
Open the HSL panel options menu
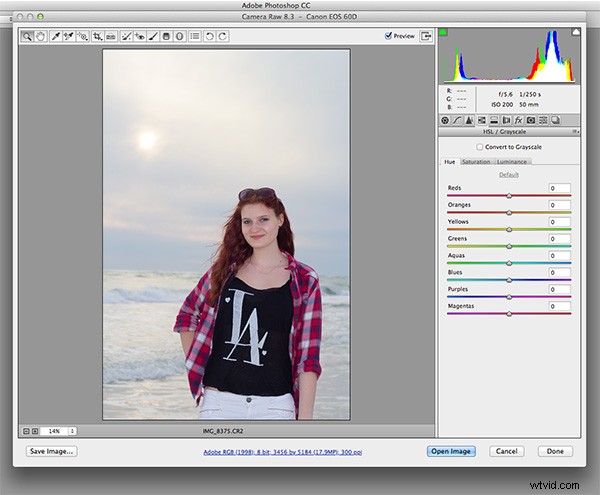(576, 131)
